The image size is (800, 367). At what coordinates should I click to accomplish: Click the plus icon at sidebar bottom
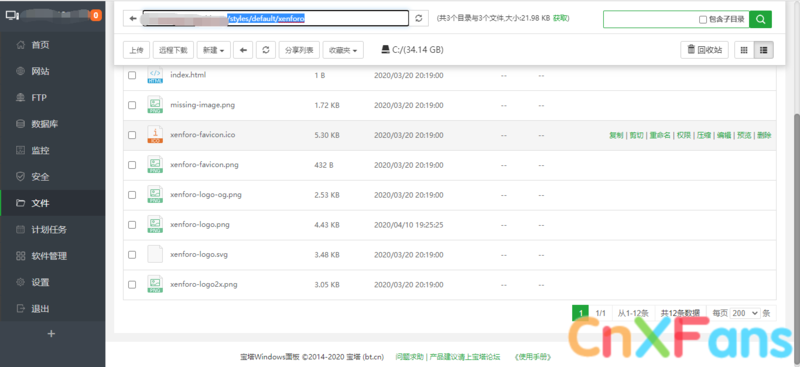(51, 334)
